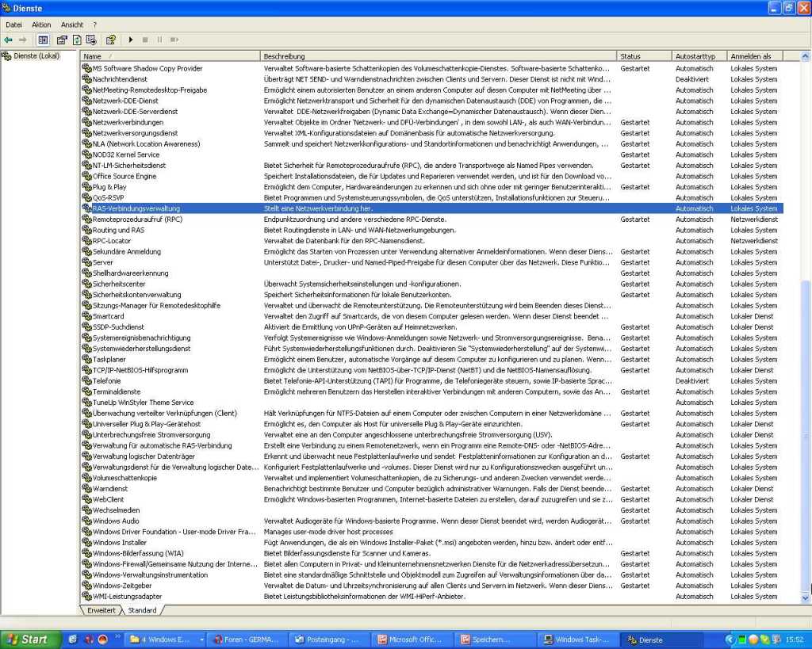Select the Windows-Zeitgeber service

(x=122, y=586)
